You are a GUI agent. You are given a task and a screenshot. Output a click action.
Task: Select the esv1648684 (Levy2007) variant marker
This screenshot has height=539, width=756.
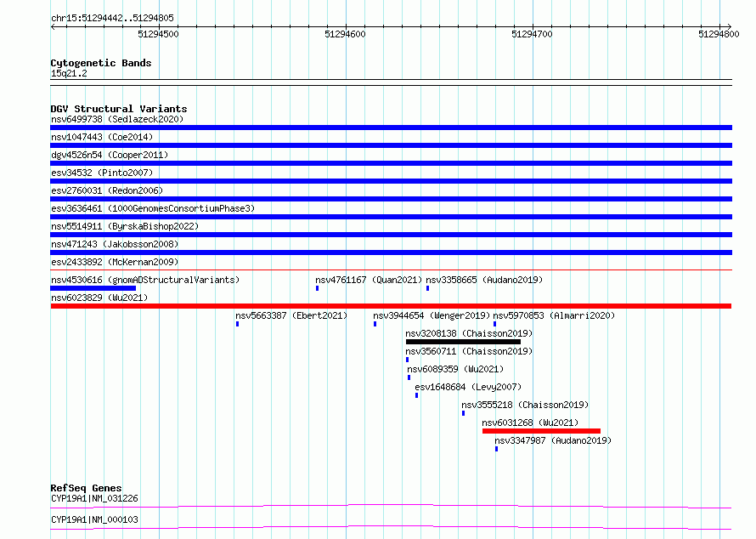pos(417,395)
